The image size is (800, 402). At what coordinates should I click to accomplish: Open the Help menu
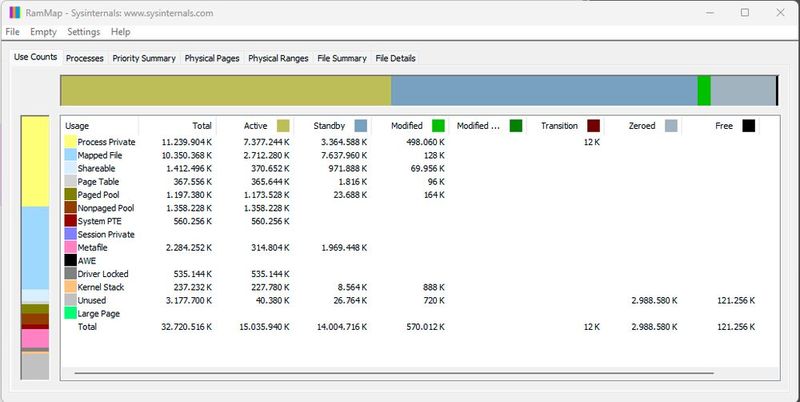click(121, 32)
